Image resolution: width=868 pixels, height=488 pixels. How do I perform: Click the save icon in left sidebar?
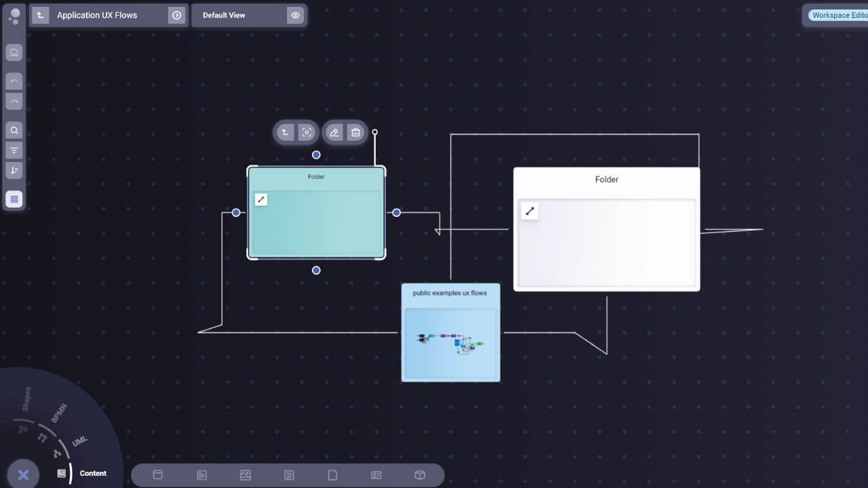(14, 53)
